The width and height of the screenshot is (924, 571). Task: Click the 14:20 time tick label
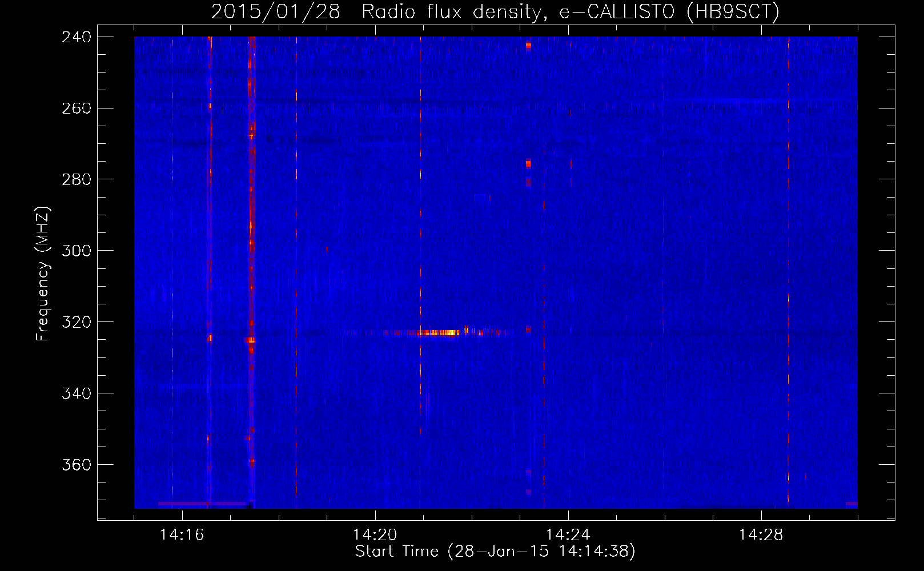[375, 535]
